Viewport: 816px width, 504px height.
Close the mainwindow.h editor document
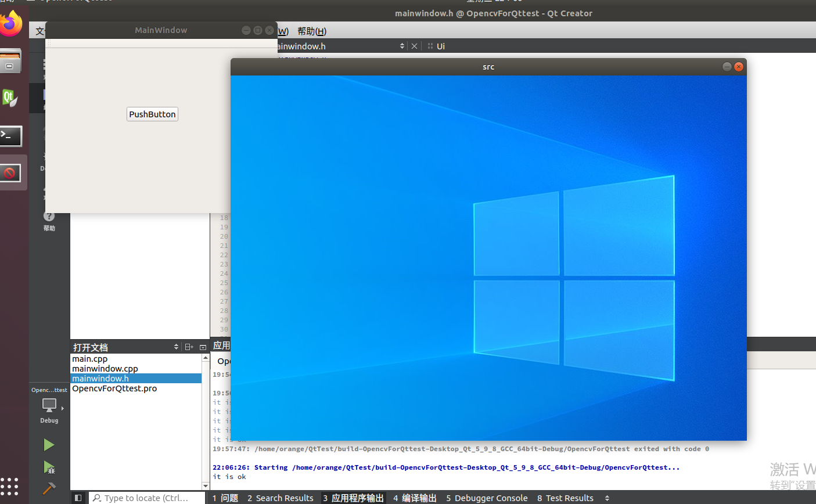pyautogui.click(x=414, y=46)
